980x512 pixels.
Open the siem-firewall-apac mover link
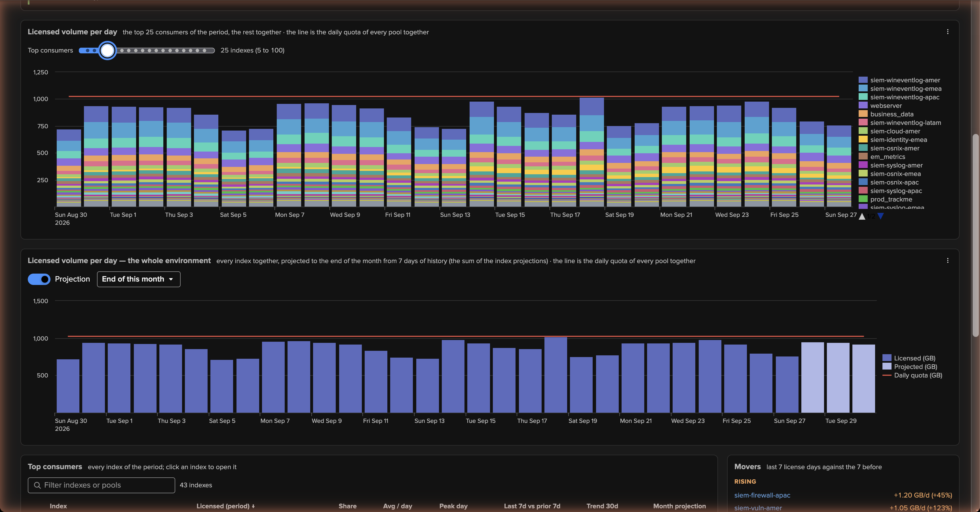point(762,495)
